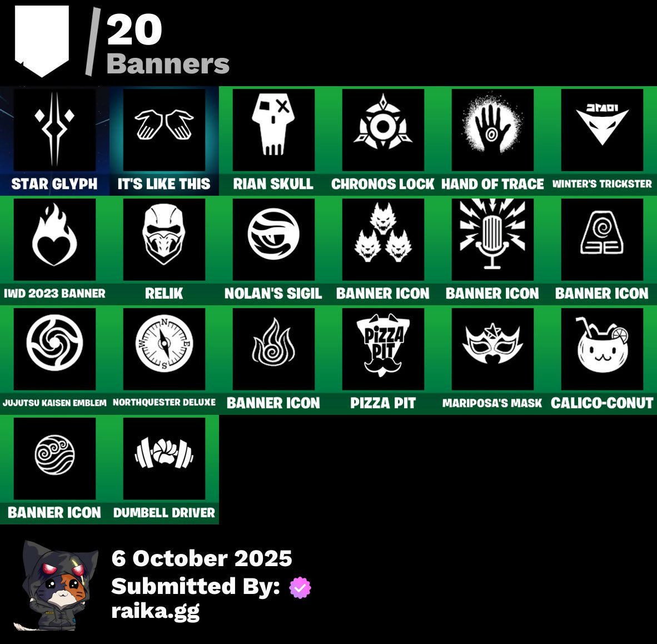Select the Jujutsu Kaisen Emblem banner
The image size is (657, 644).
54,349
